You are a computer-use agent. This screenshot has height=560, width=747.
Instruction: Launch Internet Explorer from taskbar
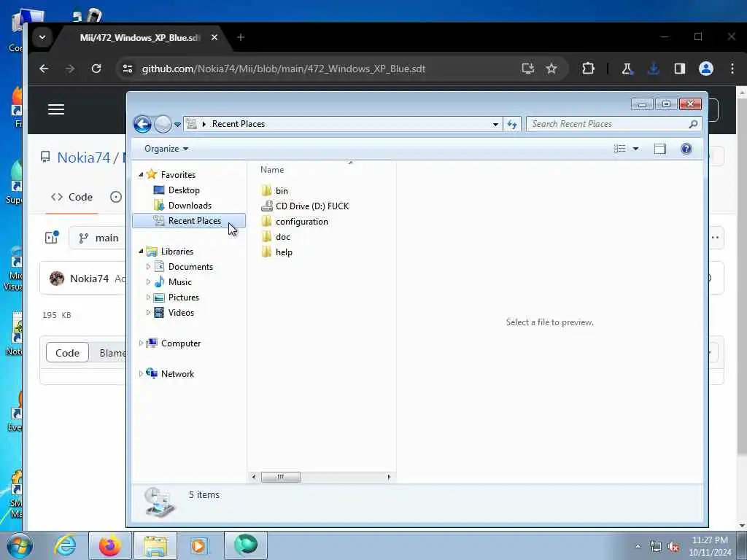(x=65, y=545)
